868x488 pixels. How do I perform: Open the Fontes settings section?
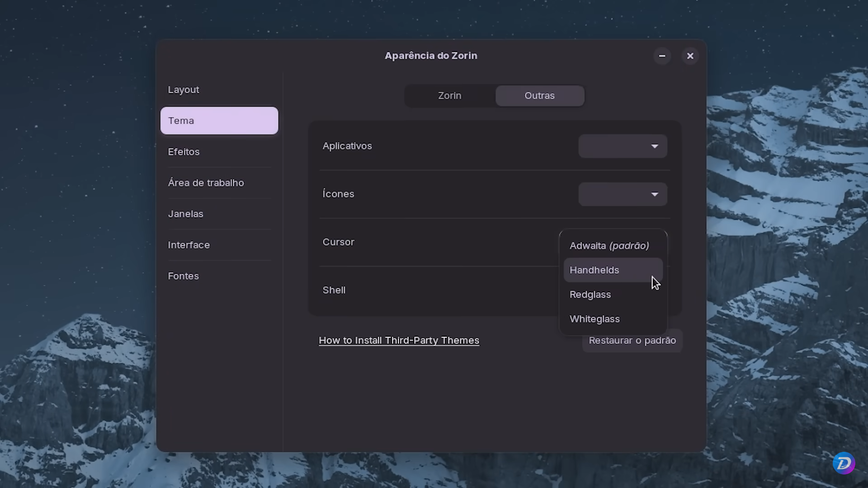click(x=183, y=276)
